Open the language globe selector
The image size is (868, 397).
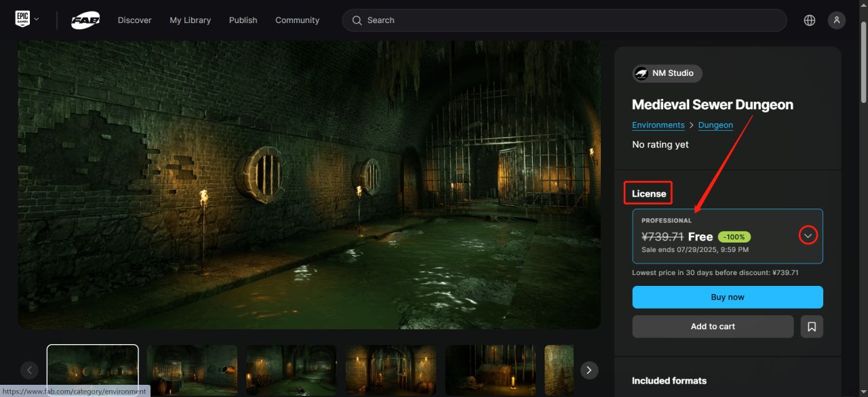click(x=809, y=20)
